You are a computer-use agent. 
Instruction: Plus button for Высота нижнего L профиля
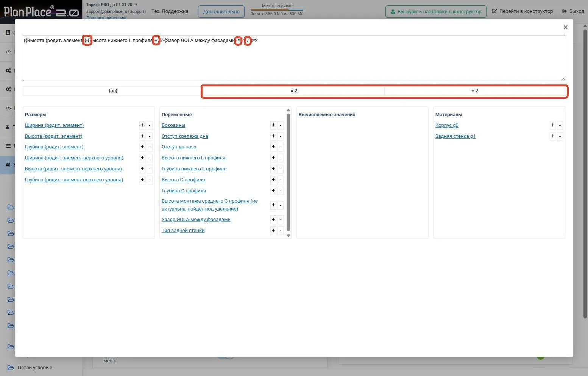point(273,158)
